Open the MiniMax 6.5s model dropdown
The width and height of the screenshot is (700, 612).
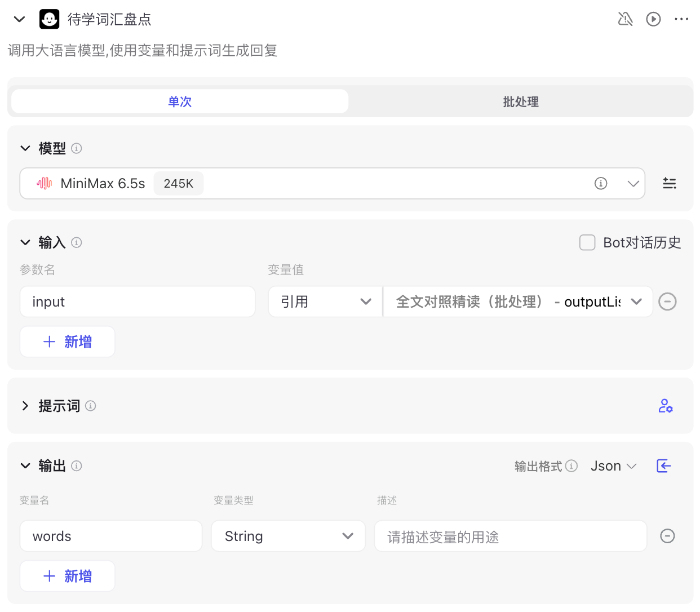coord(332,183)
